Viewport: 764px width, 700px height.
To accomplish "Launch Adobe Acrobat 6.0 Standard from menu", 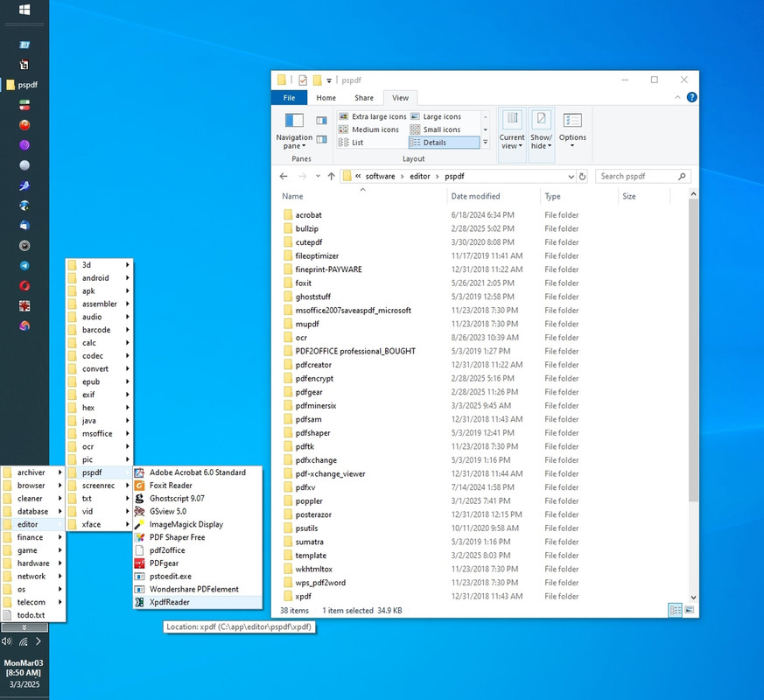I will (197, 472).
